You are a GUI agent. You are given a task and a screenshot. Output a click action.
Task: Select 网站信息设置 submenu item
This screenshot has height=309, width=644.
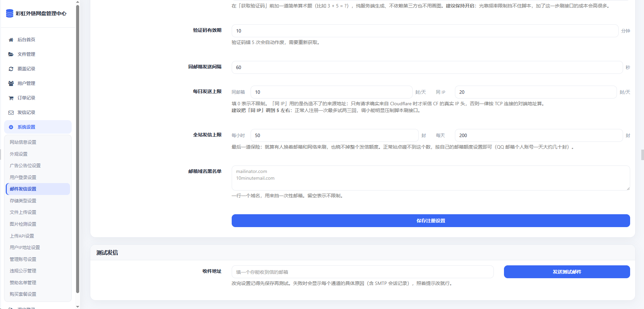(x=38, y=142)
